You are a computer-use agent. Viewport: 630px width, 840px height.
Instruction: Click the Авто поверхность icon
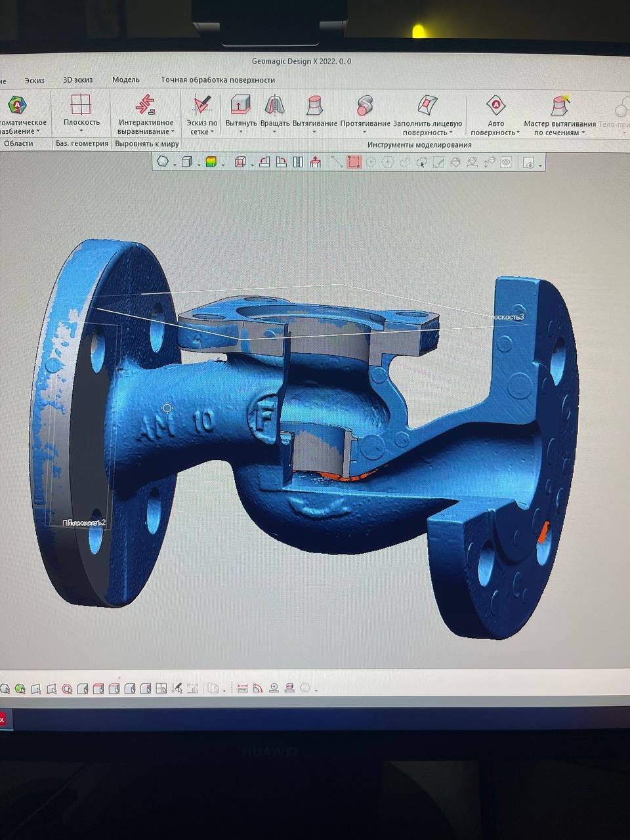[495, 105]
